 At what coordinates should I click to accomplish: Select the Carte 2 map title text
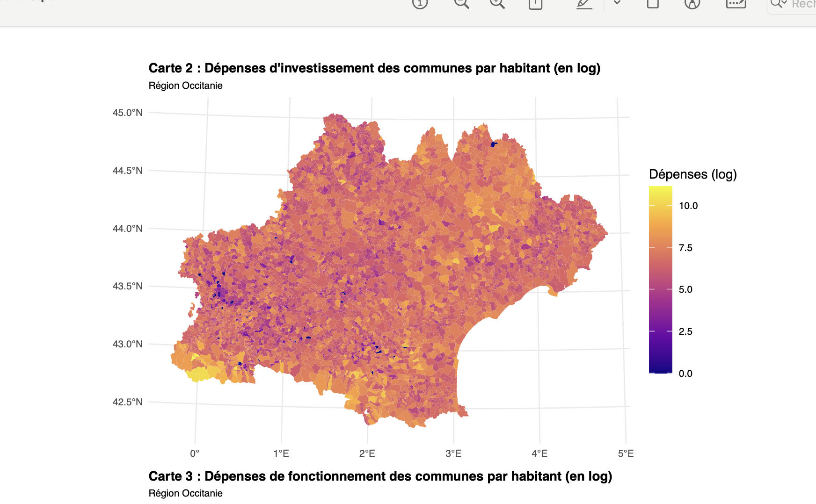pyautogui.click(x=374, y=68)
